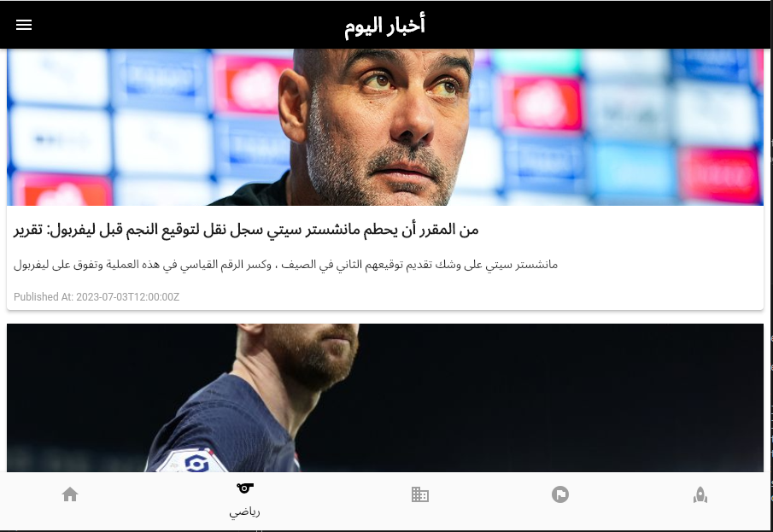Click the word تقرير ending the headline
The width and height of the screenshot is (773, 532).
(27, 230)
